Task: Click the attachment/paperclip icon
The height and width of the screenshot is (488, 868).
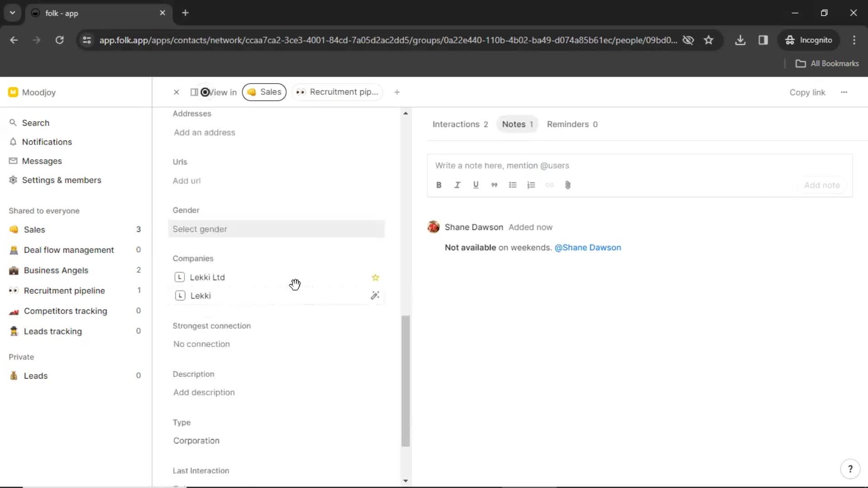Action: click(567, 185)
